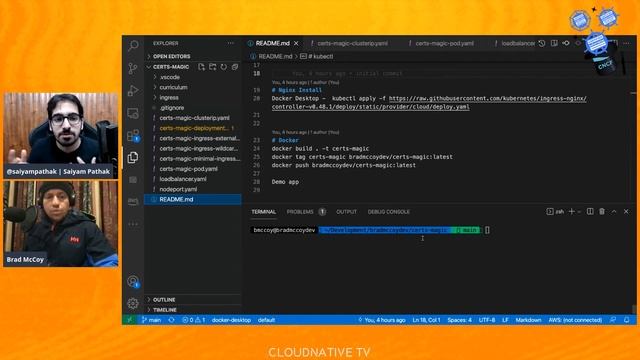Image resolution: width=640 pixels, height=360 pixels.
Task: Select README.md in Explorer tree
Action: [x=193, y=200]
